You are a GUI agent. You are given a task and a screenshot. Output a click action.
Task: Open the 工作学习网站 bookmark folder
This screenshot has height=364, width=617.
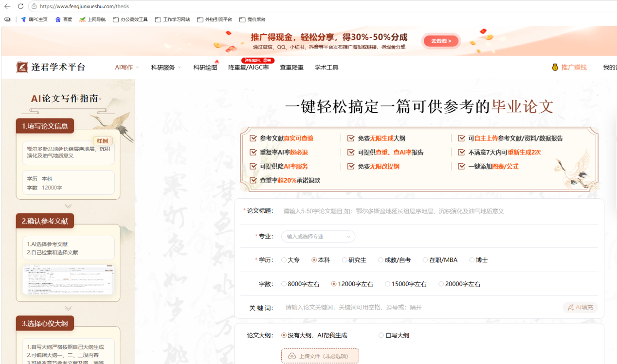[173, 19]
